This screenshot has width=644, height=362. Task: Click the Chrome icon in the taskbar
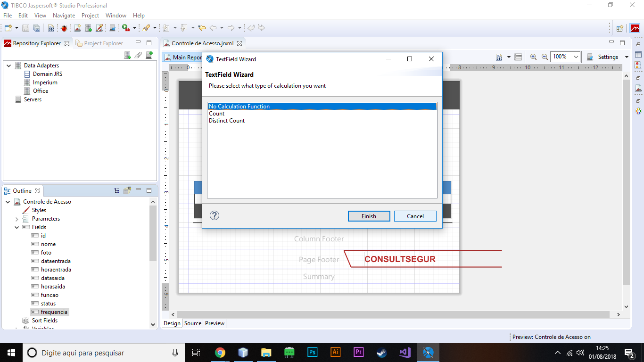click(x=220, y=352)
